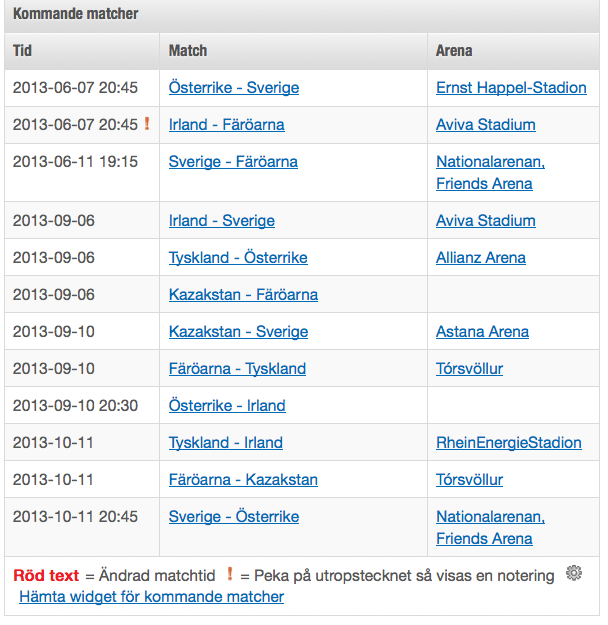Open the Tyskland - Österrike match link
608x625 pixels.
pos(238,258)
